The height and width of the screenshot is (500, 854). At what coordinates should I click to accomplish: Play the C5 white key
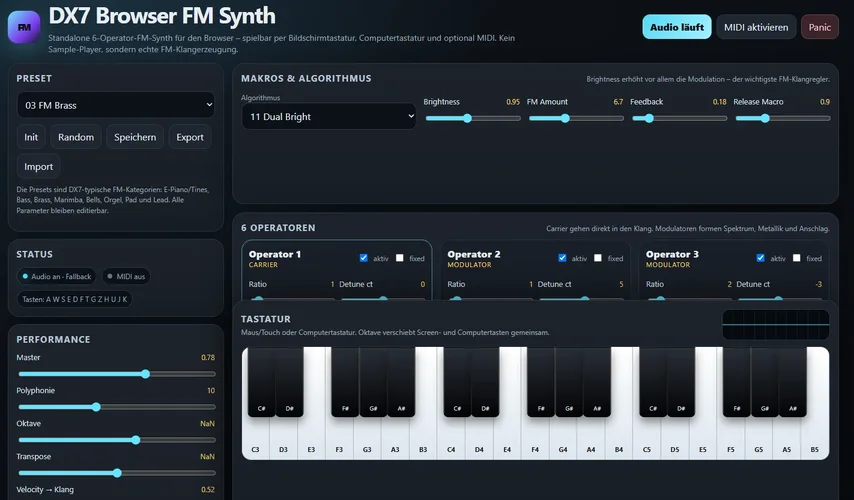647,438
